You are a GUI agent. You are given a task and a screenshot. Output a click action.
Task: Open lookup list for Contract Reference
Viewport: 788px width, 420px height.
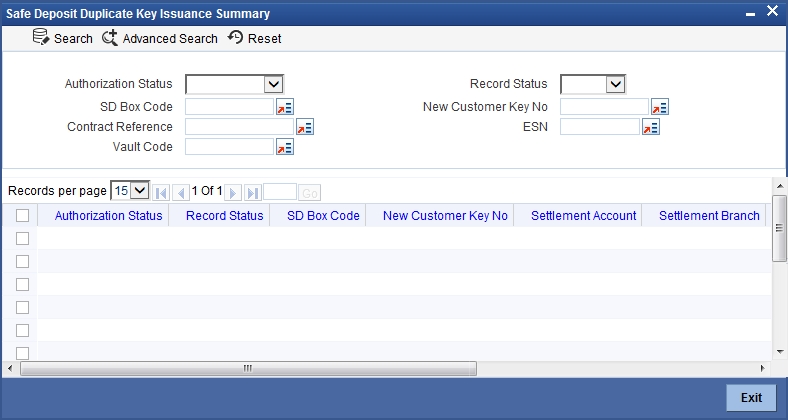click(x=305, y=127)
